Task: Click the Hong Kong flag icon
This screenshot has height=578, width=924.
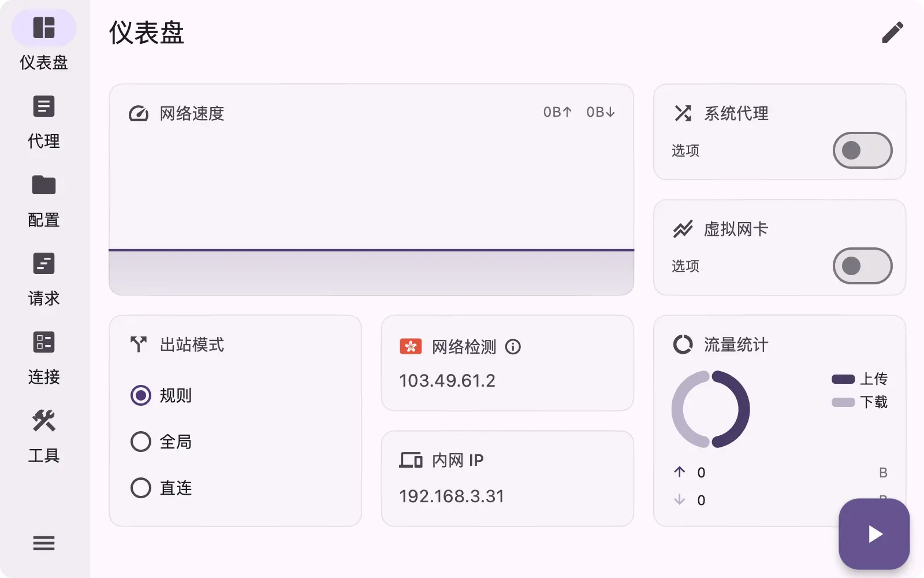Action: pyautogui.click(x=409, y=347)
